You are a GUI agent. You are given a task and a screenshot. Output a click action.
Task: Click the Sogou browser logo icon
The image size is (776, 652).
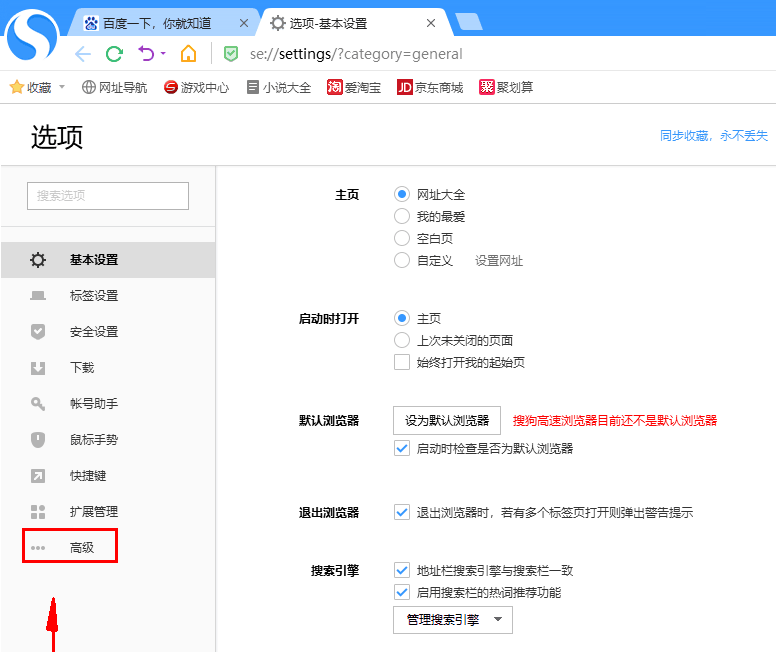point(33,34)
